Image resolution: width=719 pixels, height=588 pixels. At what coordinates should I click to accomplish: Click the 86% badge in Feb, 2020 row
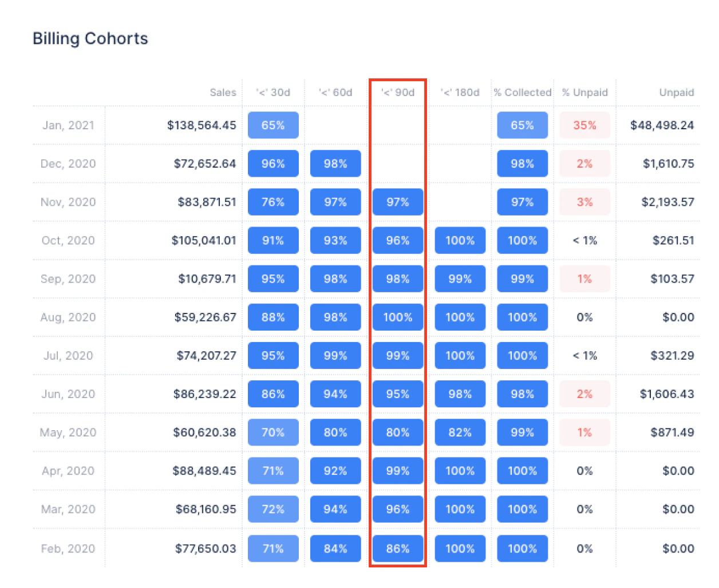[x=398, y=549]
